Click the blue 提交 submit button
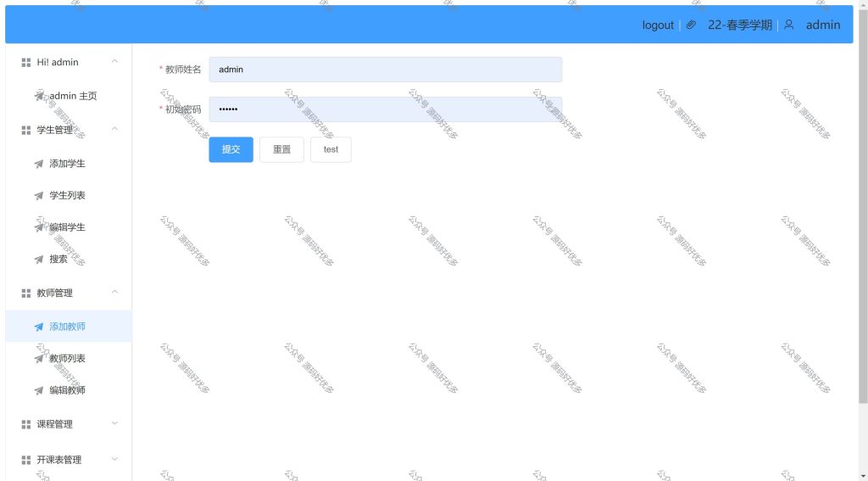 click(231, 149)
